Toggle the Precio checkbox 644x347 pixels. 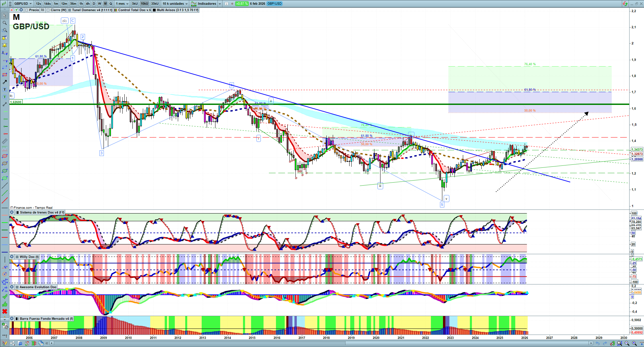[27, 10]
